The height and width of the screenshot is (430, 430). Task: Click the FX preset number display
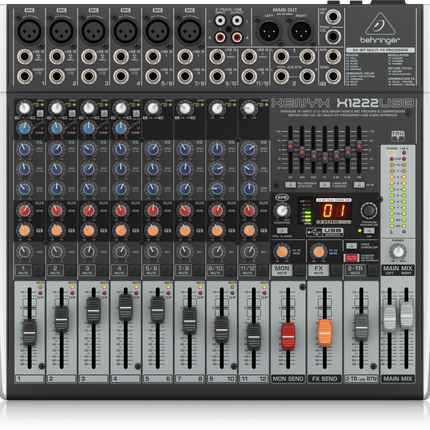tap(333, 211)
